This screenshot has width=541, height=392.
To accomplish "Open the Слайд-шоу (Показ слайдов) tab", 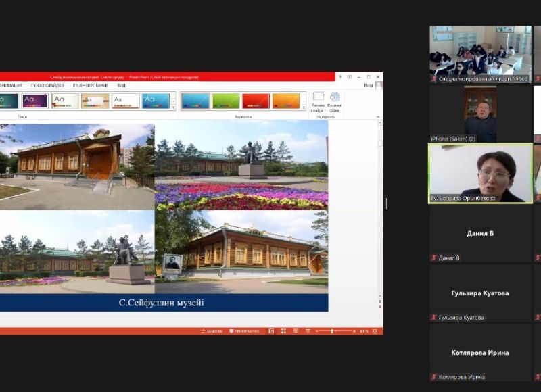I will click(47, 86).
